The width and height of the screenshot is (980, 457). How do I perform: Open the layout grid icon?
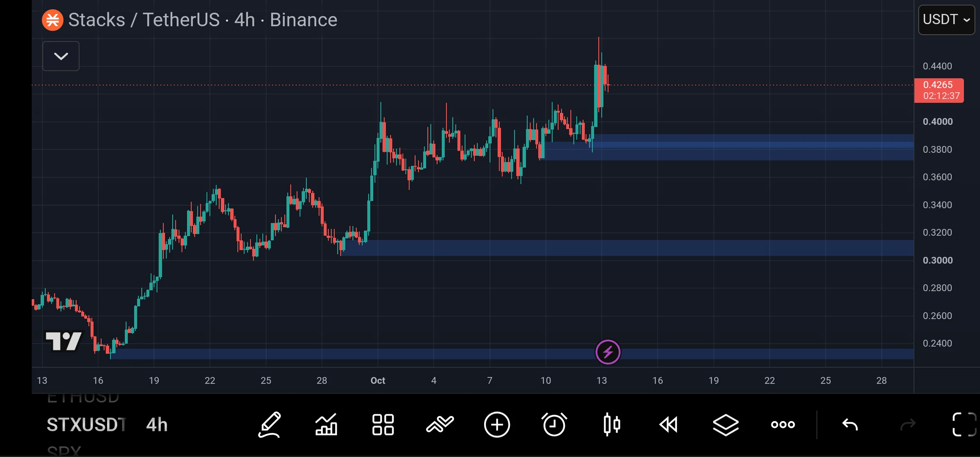[x=383, y=424]
